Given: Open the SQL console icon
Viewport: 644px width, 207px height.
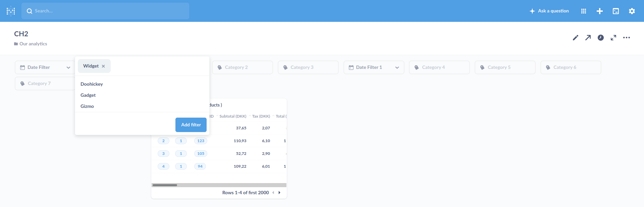Looking at the screenshot, I should coord(616,11).
